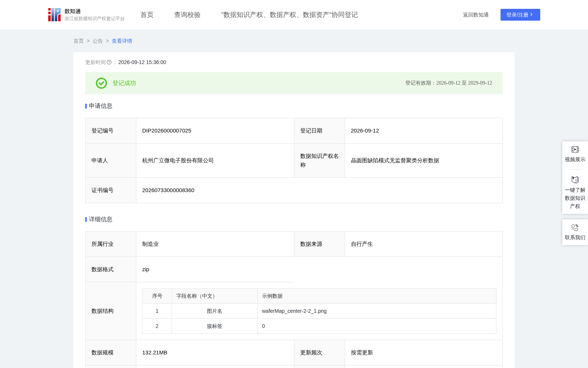Click the 数知通 platform logo
This screenshot has height=368, width=588.
coord(86,15)
